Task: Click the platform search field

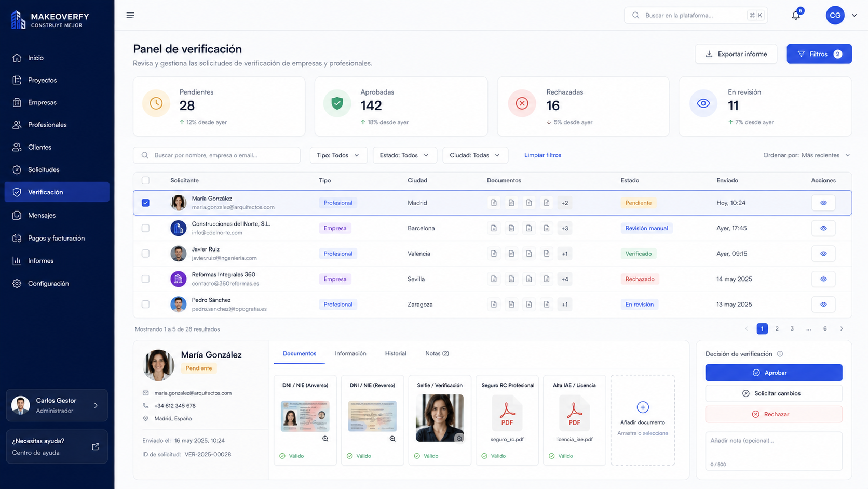Action: coord(696,15)
